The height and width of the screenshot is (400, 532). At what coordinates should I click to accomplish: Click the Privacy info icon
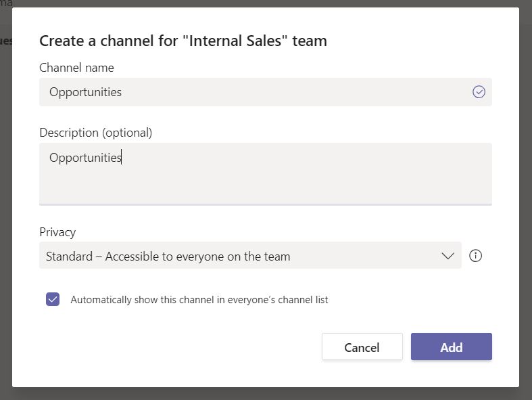(475, 256)
